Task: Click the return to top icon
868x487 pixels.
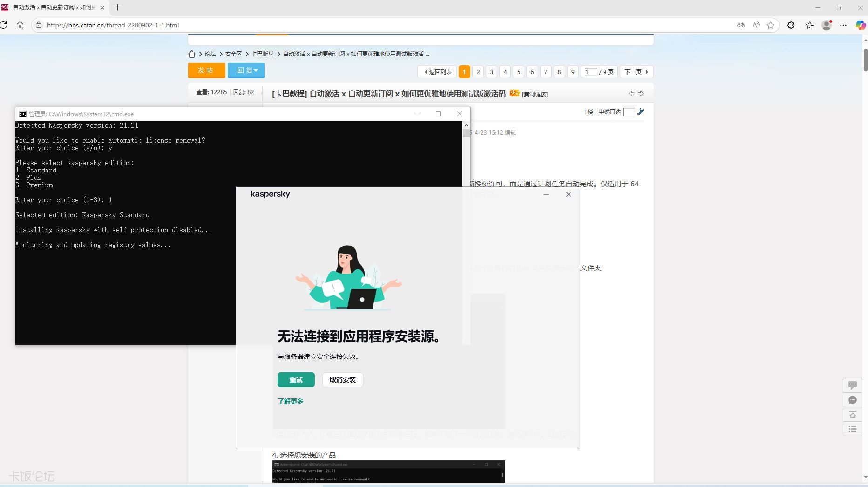Action: (x=853, y=414)
